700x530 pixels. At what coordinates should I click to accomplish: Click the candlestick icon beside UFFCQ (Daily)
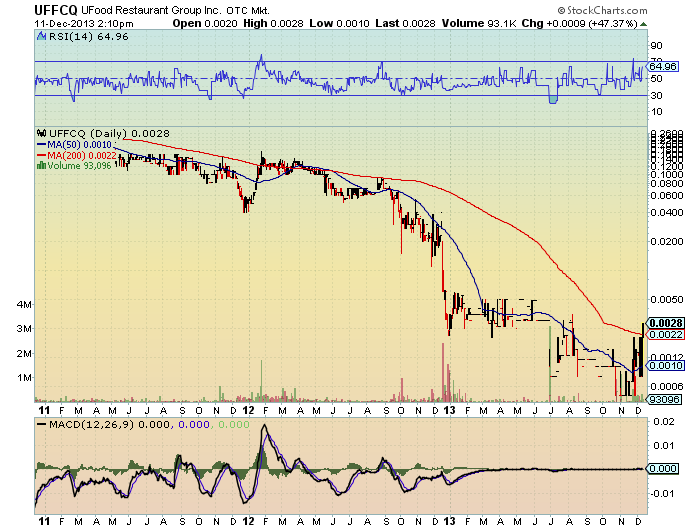click(x=42, y=133)
